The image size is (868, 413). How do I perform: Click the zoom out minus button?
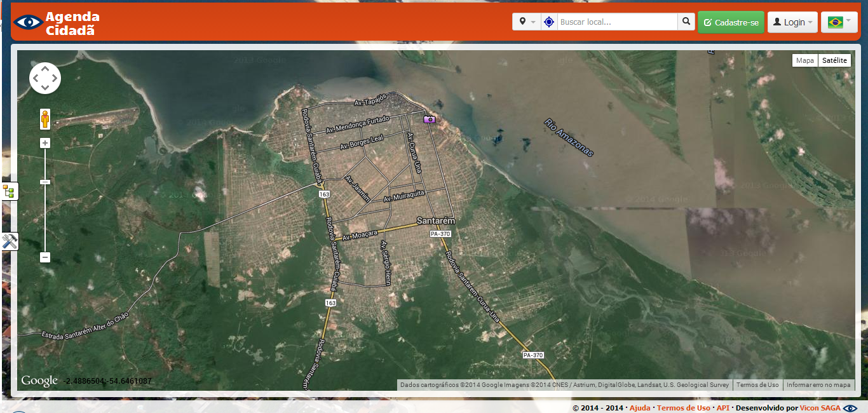[45, 257]
